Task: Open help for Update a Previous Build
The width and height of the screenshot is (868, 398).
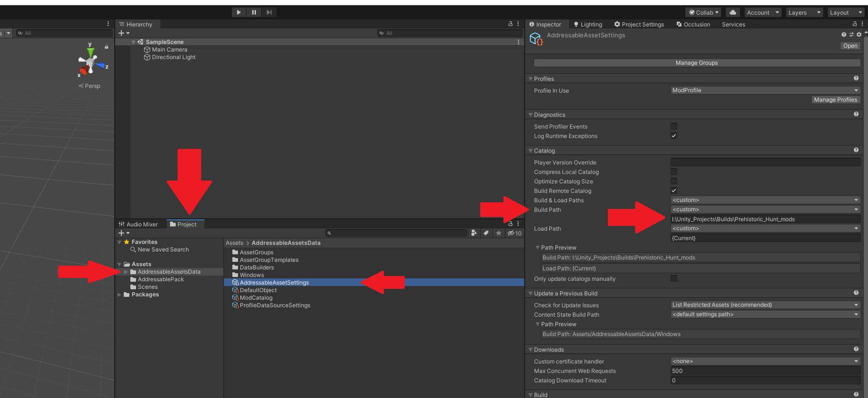Action: pyautogui.click(x=856, y=293)
